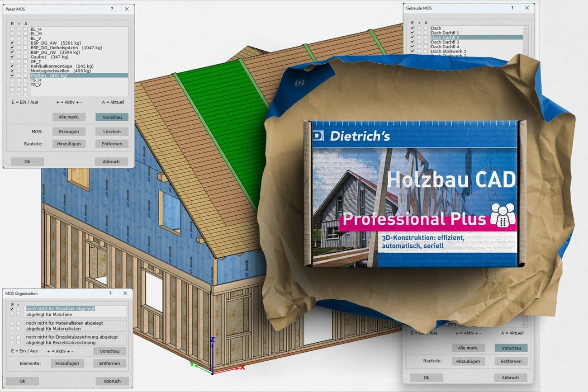Open help in the Gebäude MOS dialog
The image size is (588, 392).
[512, 8]
